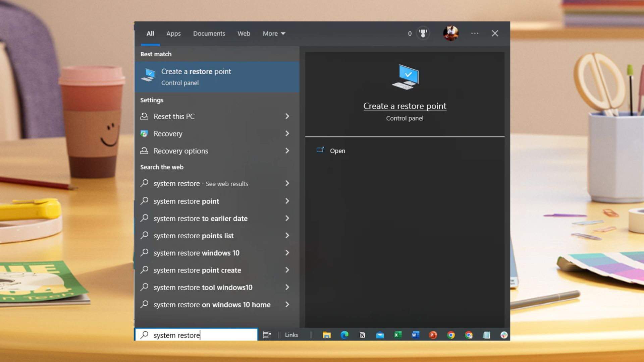
Task: Expand 'system restore point create' arrow
Action: 287,270
